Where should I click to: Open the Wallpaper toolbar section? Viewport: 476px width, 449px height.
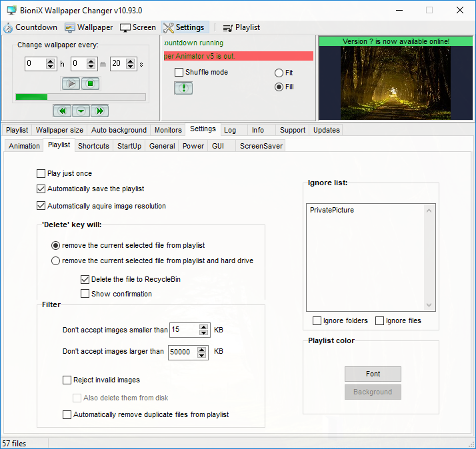(x=89, y=27)
